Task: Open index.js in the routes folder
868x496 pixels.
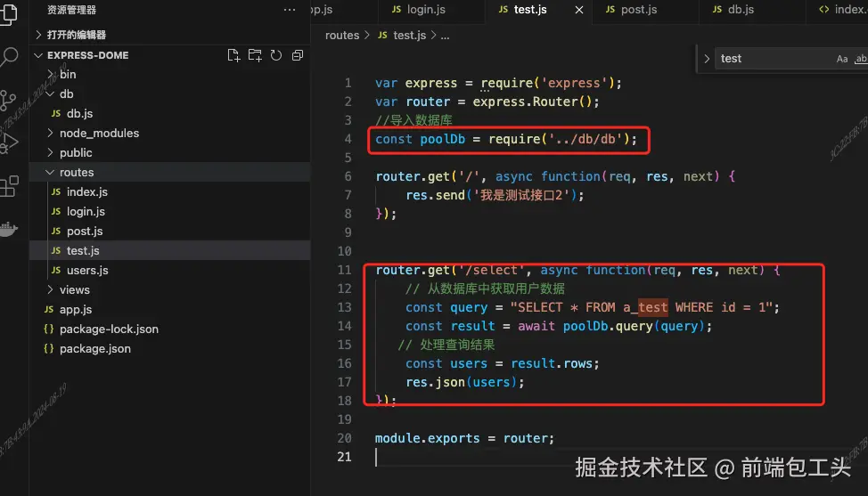Action: pos(169,191)
